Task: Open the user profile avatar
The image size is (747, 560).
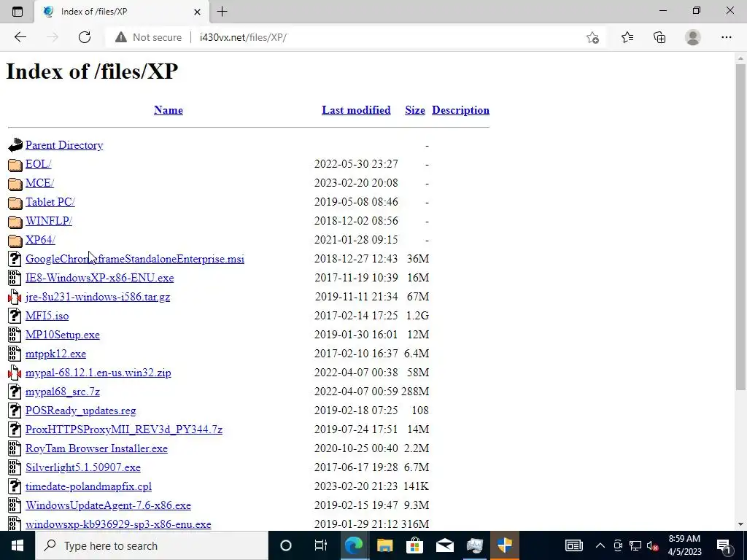Action: tap(693, 37)
